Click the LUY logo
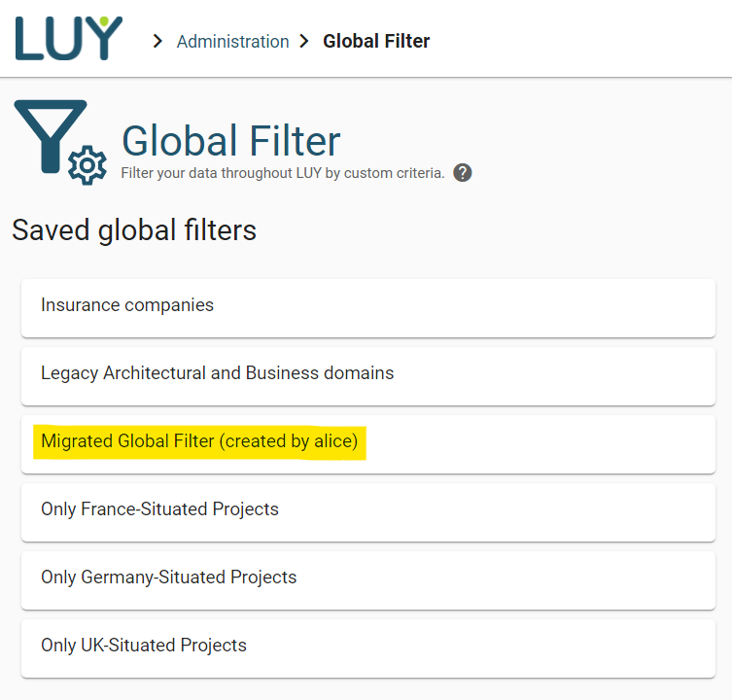The width and height of the screenshot is (732, 700). (68, 39)
